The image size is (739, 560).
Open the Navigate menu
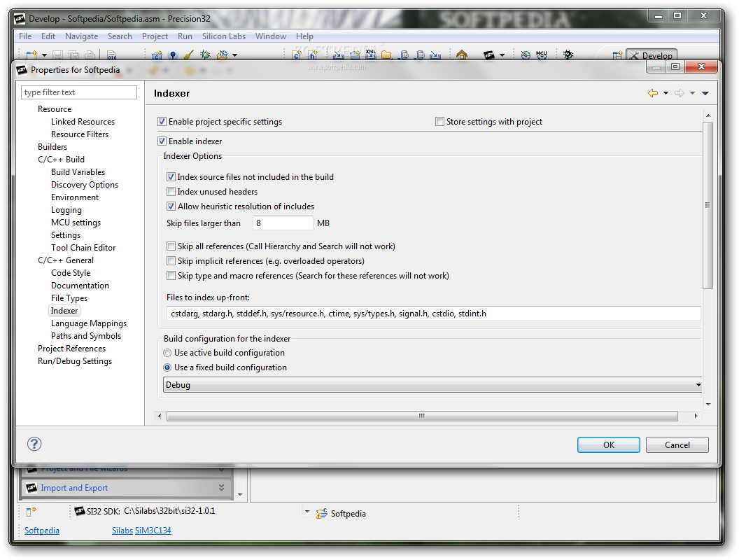tap(82, 36)
